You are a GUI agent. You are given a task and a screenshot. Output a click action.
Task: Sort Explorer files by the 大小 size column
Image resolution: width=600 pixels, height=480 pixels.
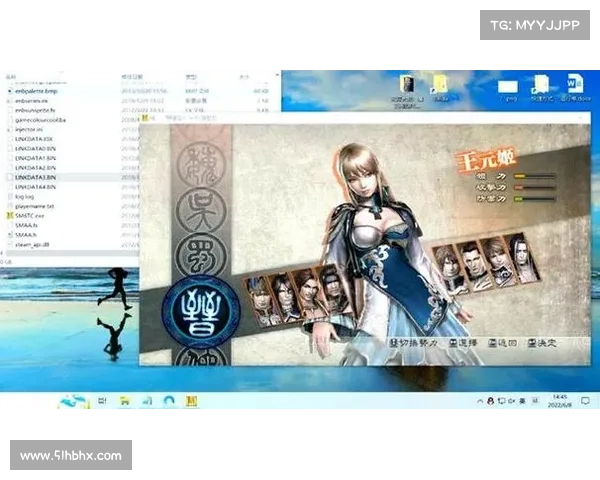(x=244, y=77)
